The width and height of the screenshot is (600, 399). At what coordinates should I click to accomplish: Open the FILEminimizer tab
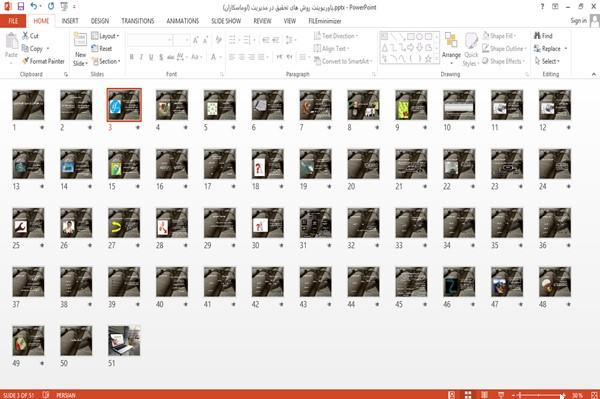coord(325,21)
